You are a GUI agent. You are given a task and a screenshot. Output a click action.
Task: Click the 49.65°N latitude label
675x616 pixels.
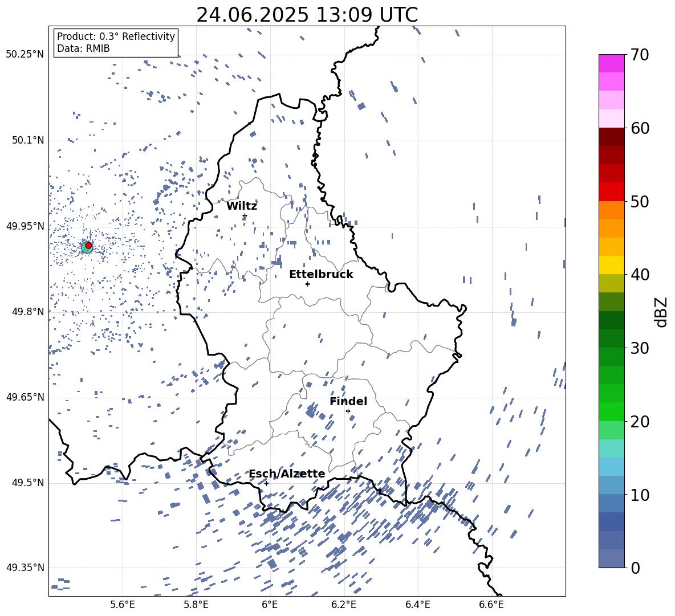(25, 397)
